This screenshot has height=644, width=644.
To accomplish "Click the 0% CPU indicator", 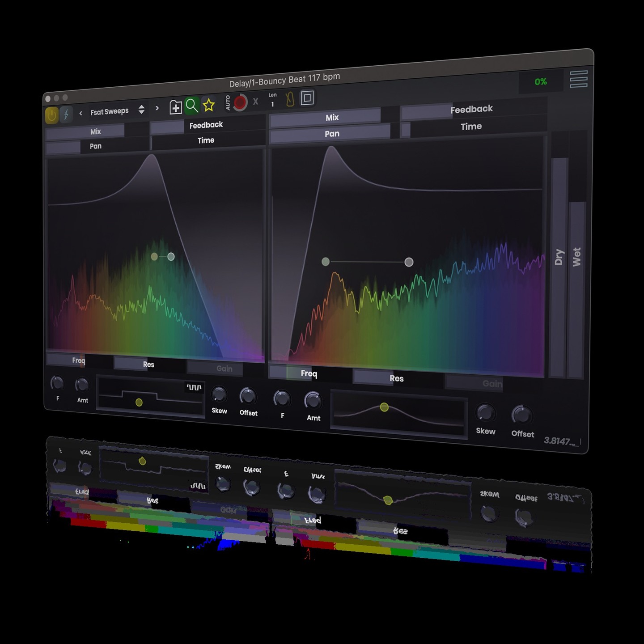I will [541, 82].
